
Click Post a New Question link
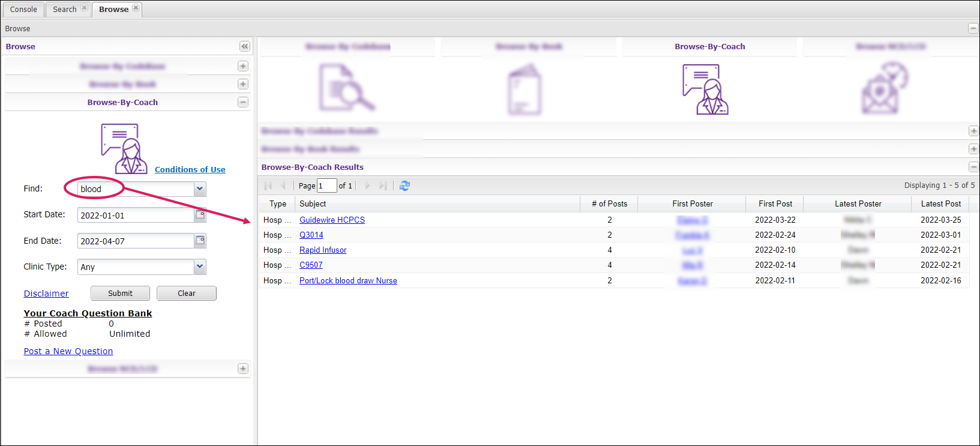click(x=68, y=351)
